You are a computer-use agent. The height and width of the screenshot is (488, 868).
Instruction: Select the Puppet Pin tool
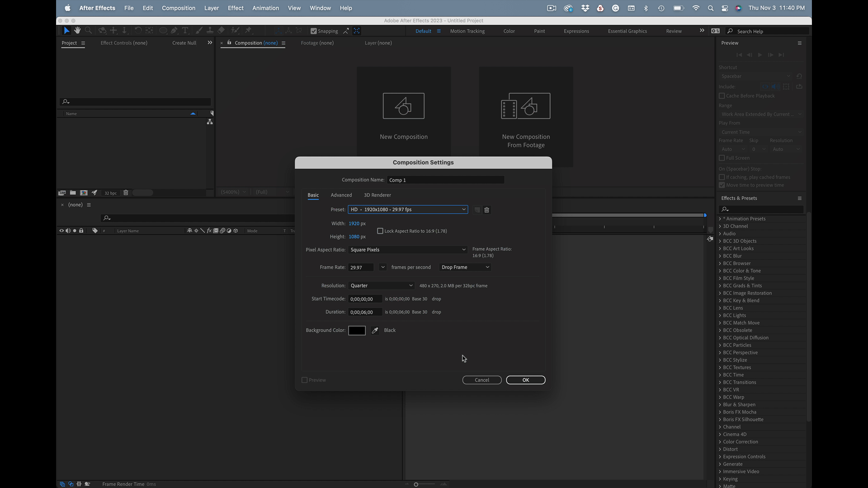tap(248, 31)
